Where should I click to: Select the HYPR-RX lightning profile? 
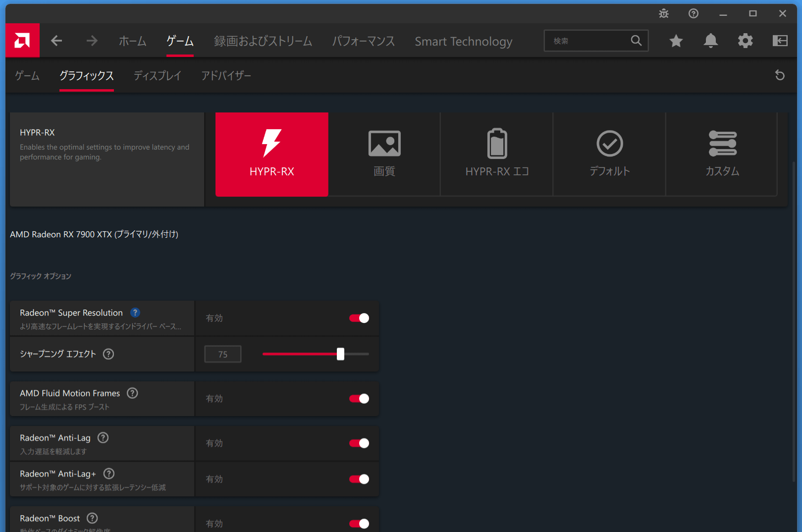(272, 155)
